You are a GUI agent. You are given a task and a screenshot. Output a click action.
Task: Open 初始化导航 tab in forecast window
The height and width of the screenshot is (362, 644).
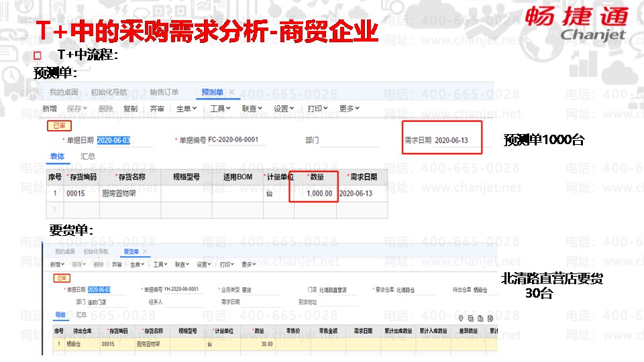109,92
